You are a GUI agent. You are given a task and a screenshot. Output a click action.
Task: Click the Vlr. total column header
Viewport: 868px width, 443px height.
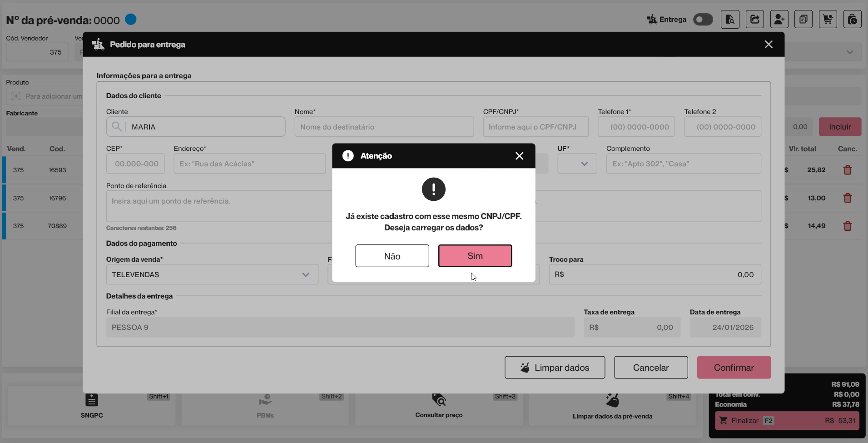(802, 149)
